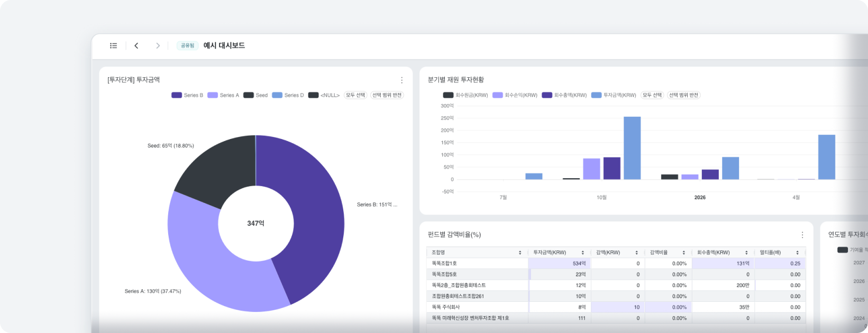
Task: Click the 분기별 재원 투자현황 chart title
Action: pos(456,80)
